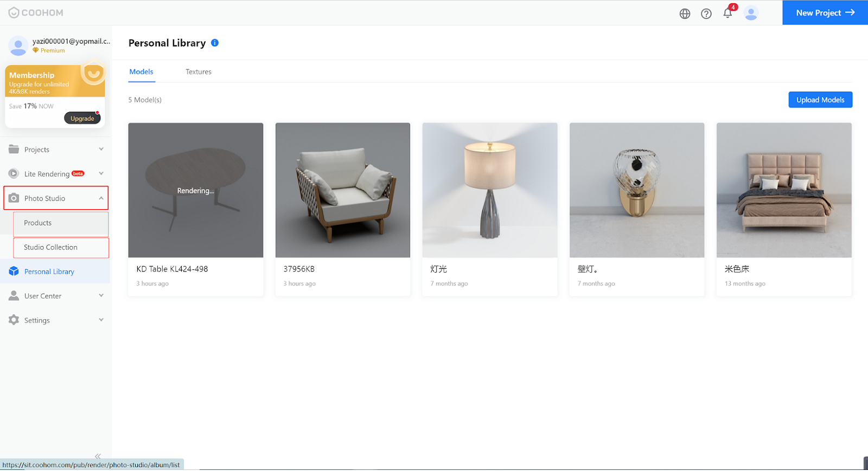Screen dimensions: 868x471
Task: Click the User Center person icon
Action: point(14,295)
